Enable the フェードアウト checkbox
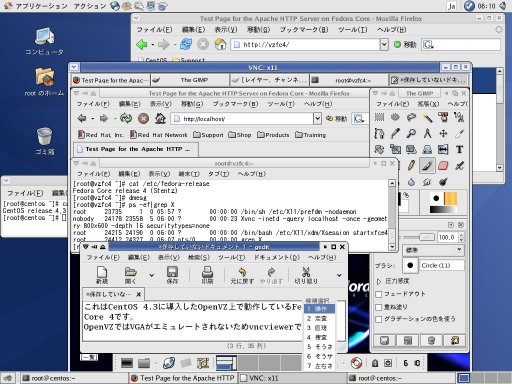This screenshot has height=384, width=512. tap(379, 294)
